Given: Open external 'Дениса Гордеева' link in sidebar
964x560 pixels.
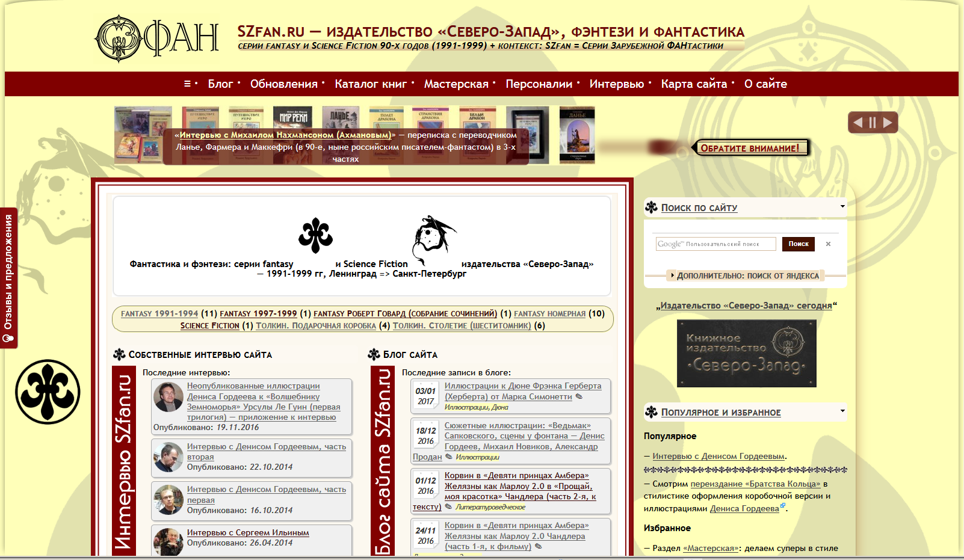Looking at the screenshot, I should [x=744, y=508].
